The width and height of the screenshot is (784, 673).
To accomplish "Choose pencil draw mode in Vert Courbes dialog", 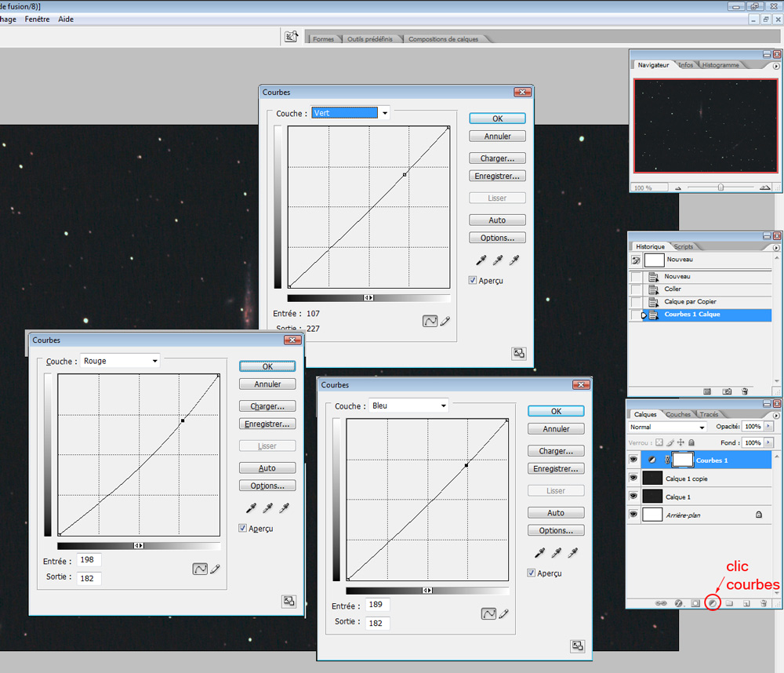I will (x=445, y=321).
